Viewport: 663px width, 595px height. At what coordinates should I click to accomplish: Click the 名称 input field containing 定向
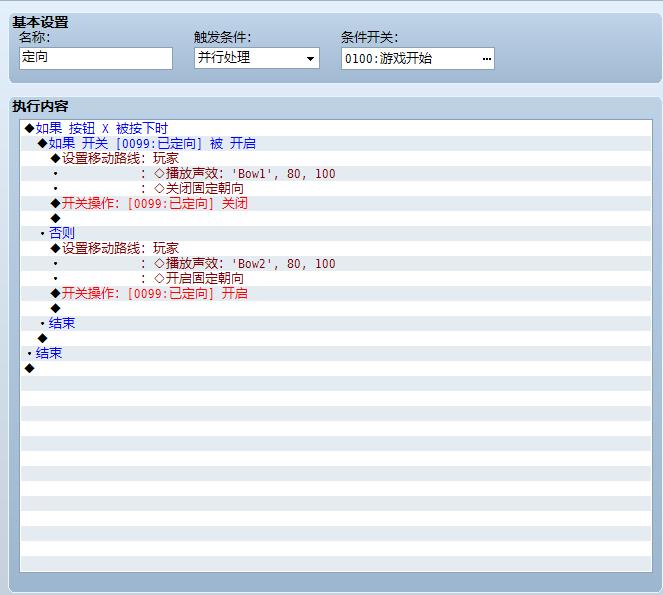click(x=96, y=58)
